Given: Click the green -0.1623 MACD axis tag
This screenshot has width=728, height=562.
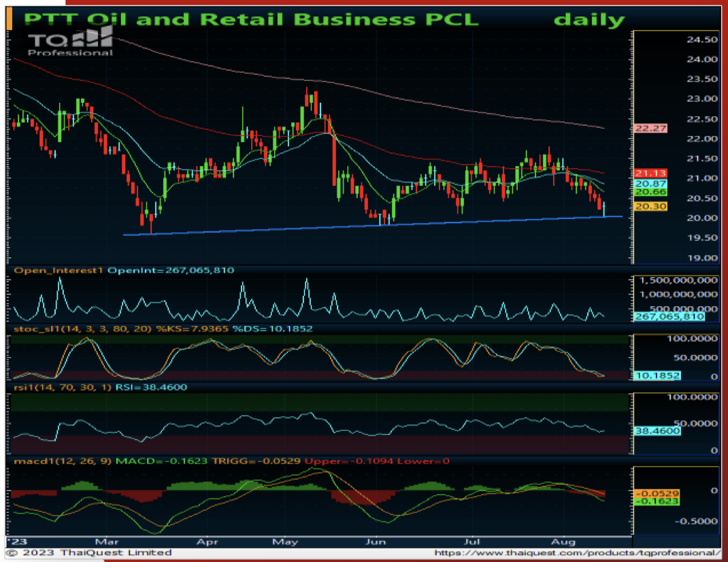Looking at the screenshot, I should (657, 501).
